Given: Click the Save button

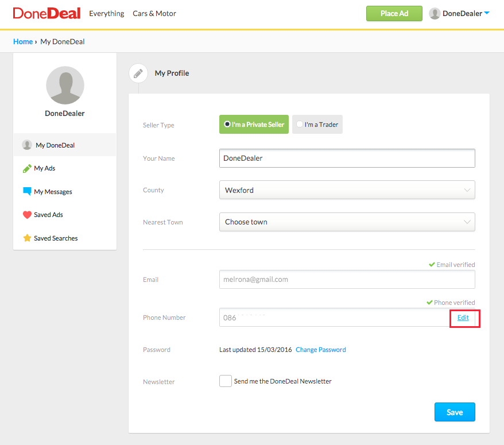Looking at the screenshot, I should click(455, 412).
